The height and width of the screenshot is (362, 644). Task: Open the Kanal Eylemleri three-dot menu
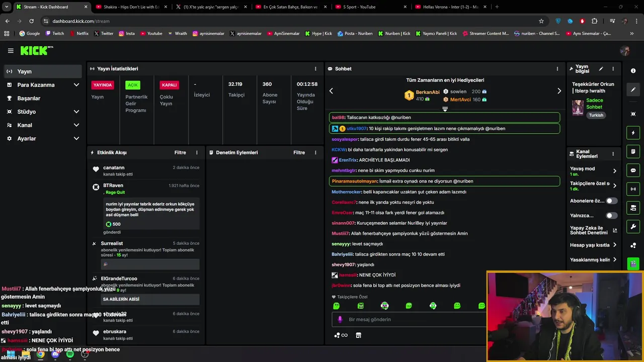613,154
